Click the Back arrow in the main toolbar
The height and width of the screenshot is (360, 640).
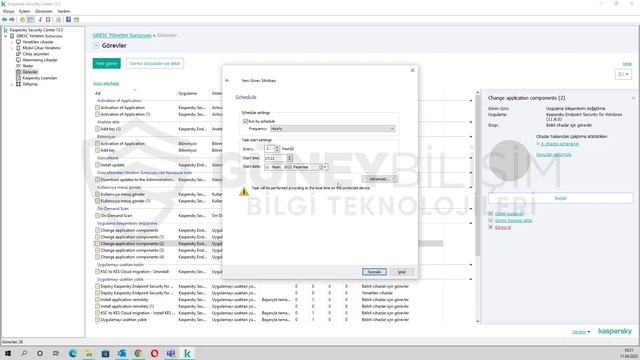[4, 20]
